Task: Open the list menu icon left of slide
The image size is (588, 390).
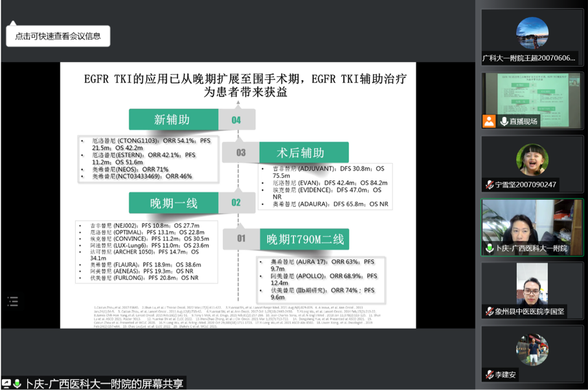Action: coord(13,301)
